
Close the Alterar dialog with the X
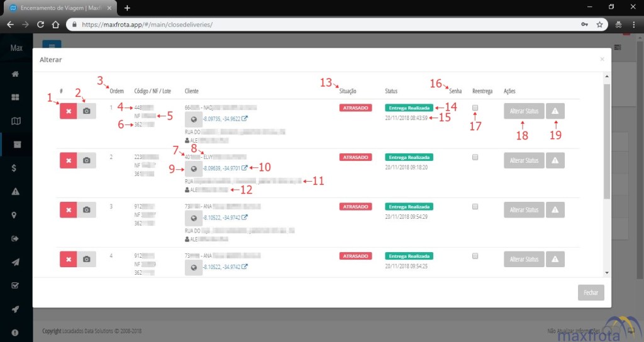point(602,59)
